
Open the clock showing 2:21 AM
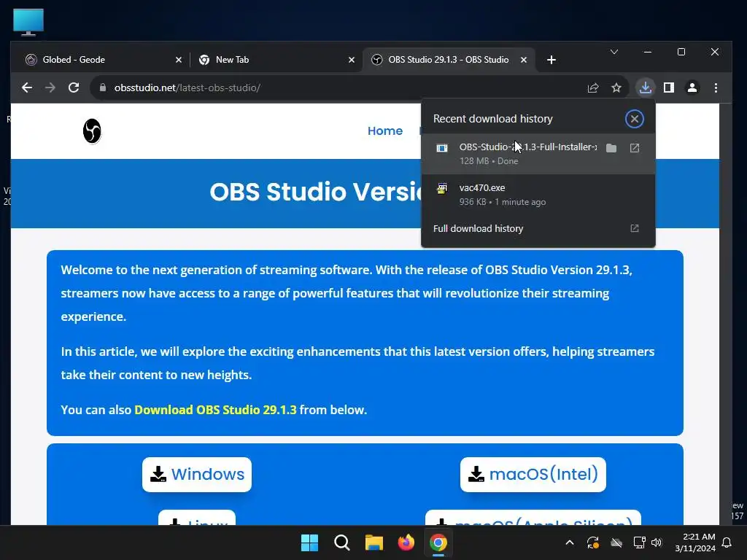click(694, 542)
